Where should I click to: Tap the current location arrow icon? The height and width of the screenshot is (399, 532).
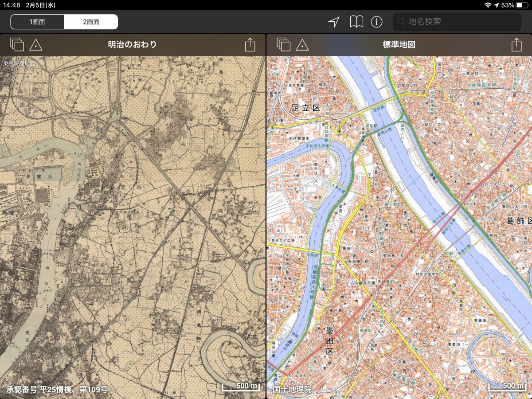click(334, 22)
